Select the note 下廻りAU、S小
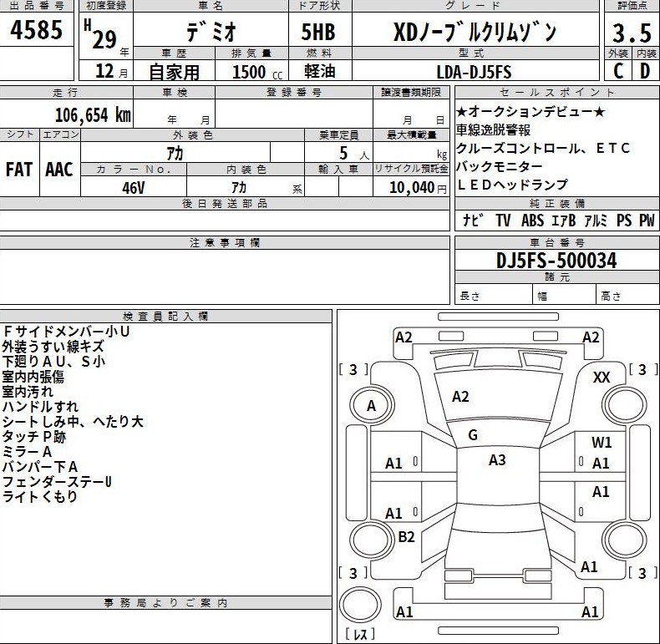 coord(53,361)
